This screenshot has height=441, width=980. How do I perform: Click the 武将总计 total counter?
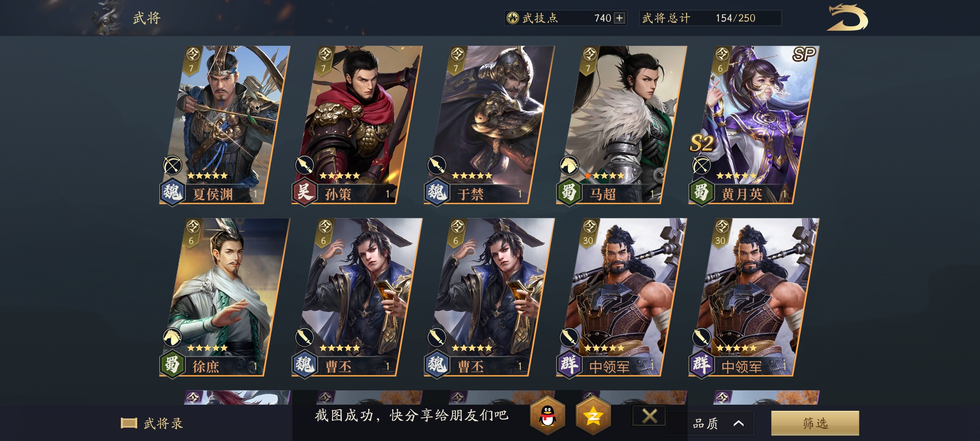click(710, 18)
